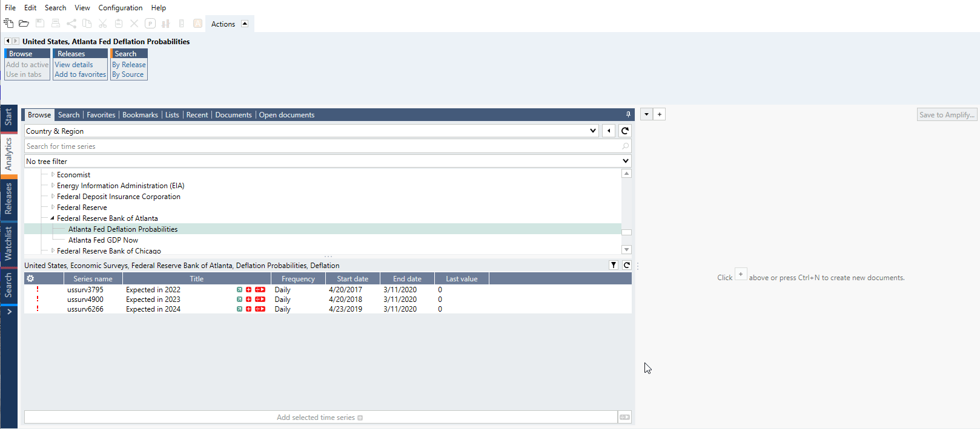Screen dimensions: 980x429
Task: Pin the browse panel with pin icon
Action: click(x=628, y=114)
